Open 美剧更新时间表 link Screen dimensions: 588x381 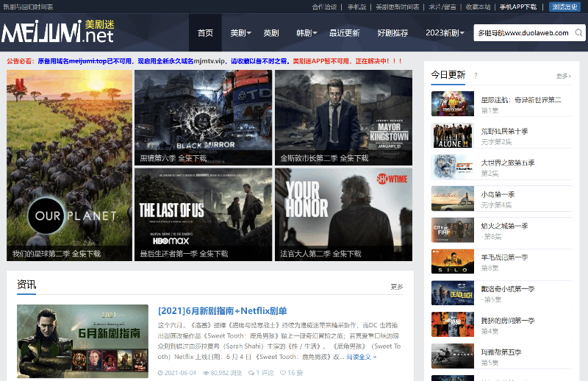[397, 7]
